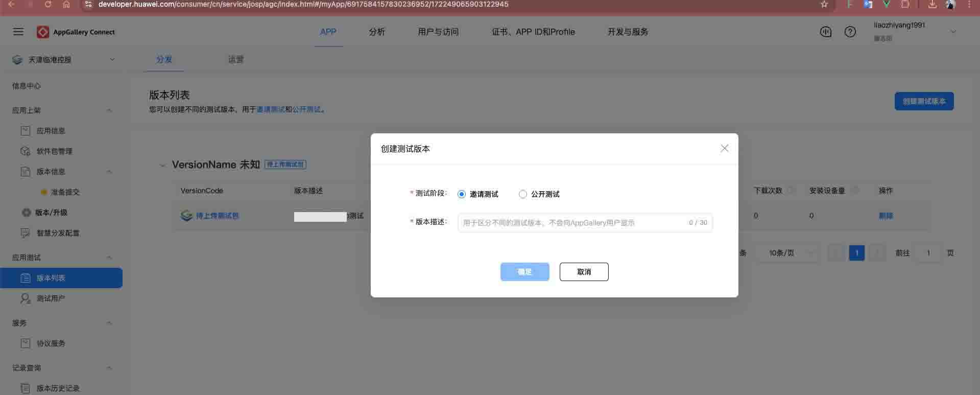
Task: Collapse the VersionName 未知 row group
Action: (162, 165)
